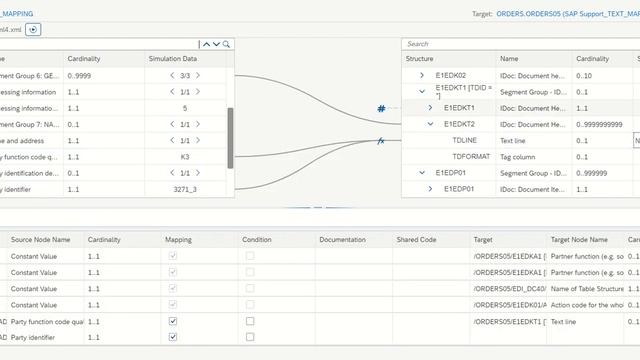Viewport: 640px width, 360px height.
Task: Click the Source Node Name column header
Action: pyautogui.click(x=45, y=240)
